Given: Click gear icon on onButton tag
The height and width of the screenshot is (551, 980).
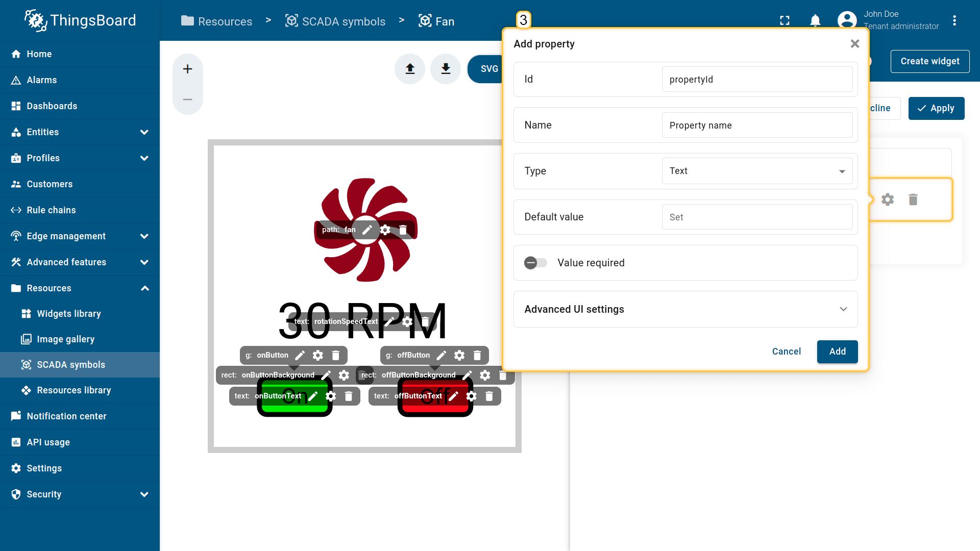Looking at the screenshot, I should coord(318,355).
